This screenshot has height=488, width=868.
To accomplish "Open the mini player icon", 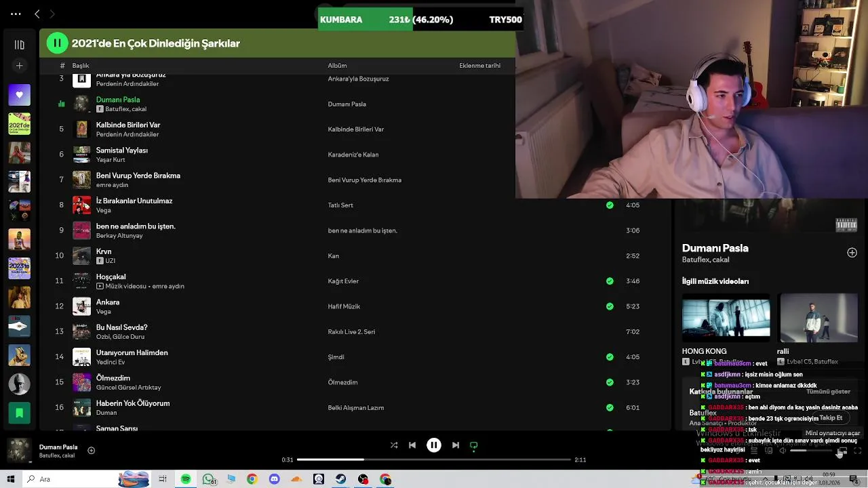I will pos(842,451).
